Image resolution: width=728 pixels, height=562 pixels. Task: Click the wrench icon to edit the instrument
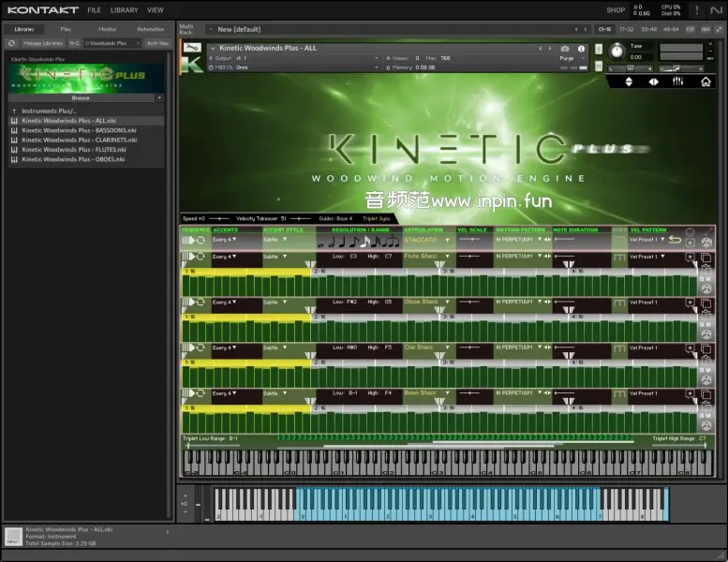tap(192, 48)
